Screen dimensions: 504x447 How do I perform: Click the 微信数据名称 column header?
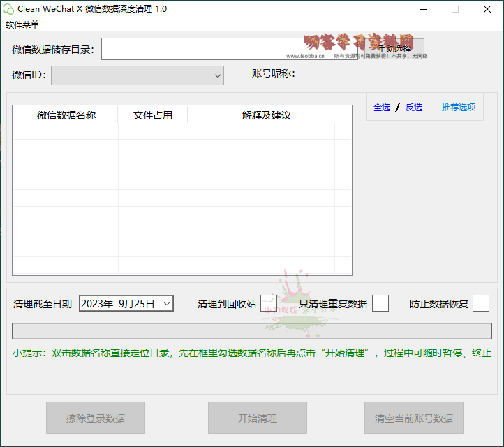pos(66,115)
